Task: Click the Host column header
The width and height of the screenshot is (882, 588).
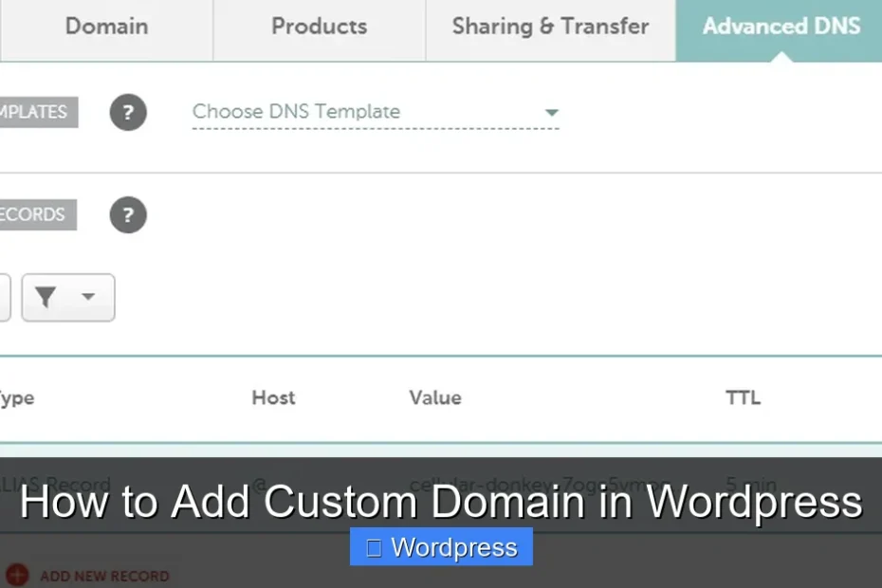Action: tap(273, 397)
